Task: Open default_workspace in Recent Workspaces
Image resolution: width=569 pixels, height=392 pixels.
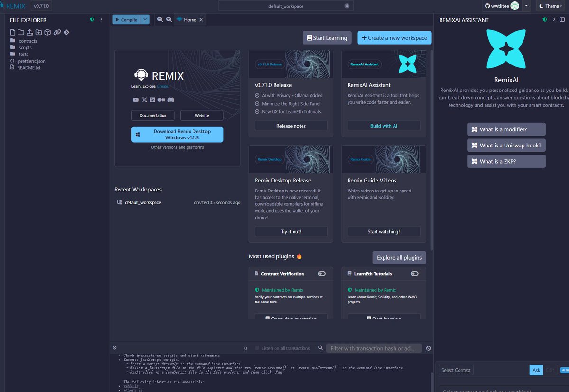Action: point(143,202)
